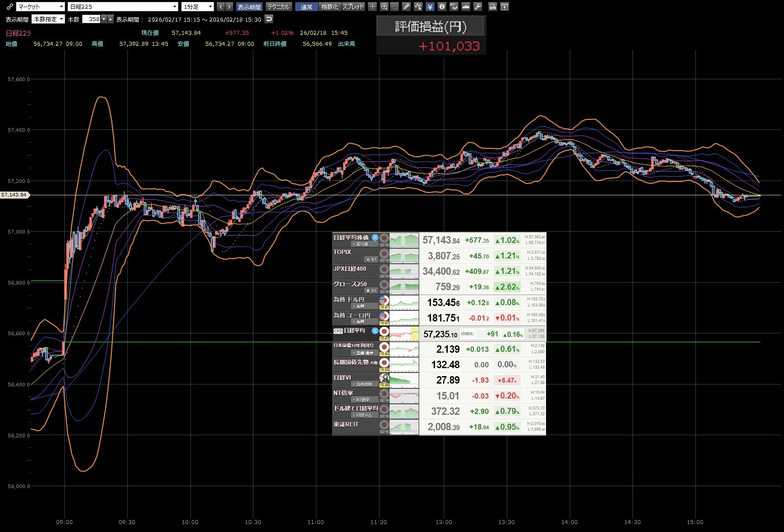Open the マーケット category dropdown
Viewport: 784px width, 532px height.
pyautogui.click(x=41, y=7)
